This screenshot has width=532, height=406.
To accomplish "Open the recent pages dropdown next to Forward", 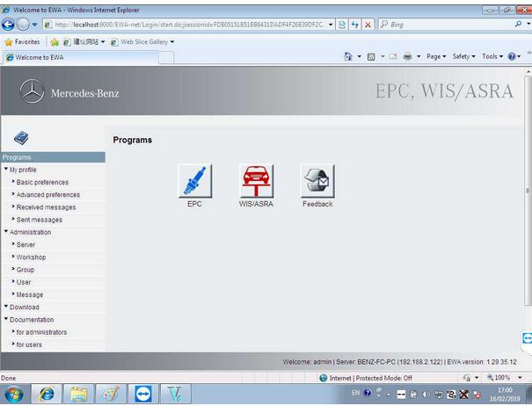I will [34, 25].
